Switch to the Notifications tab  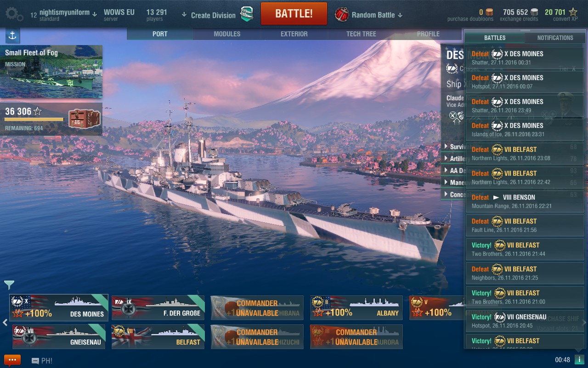[555, 38]
